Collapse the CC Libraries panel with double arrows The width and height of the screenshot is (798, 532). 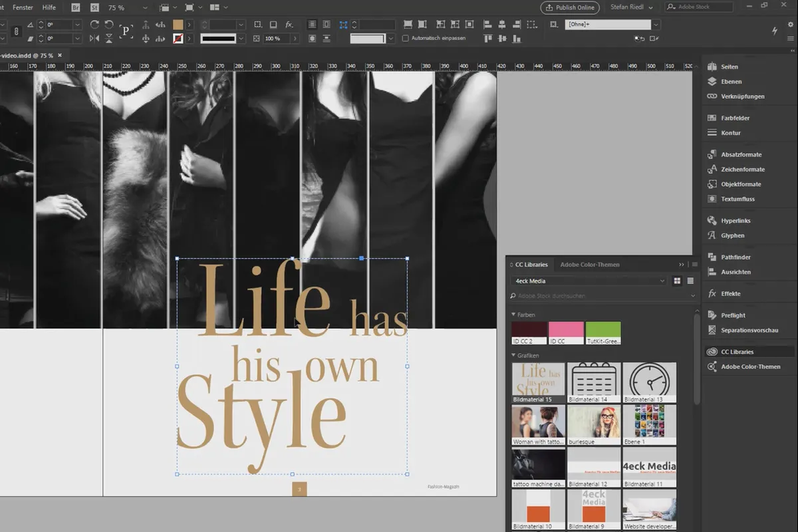[x=681, y=265]
